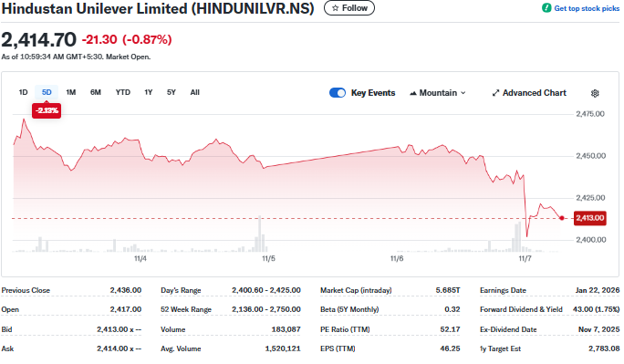Click the Ex-Dividend Date label
Screen dimensions: 624x364
pyautogui.click(x=508, y=329)
